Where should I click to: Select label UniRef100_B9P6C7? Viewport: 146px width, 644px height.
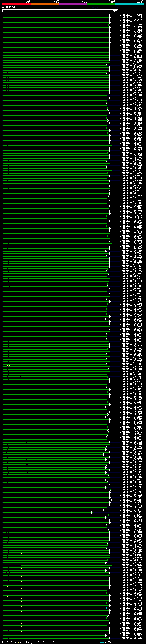click(131, 512)
